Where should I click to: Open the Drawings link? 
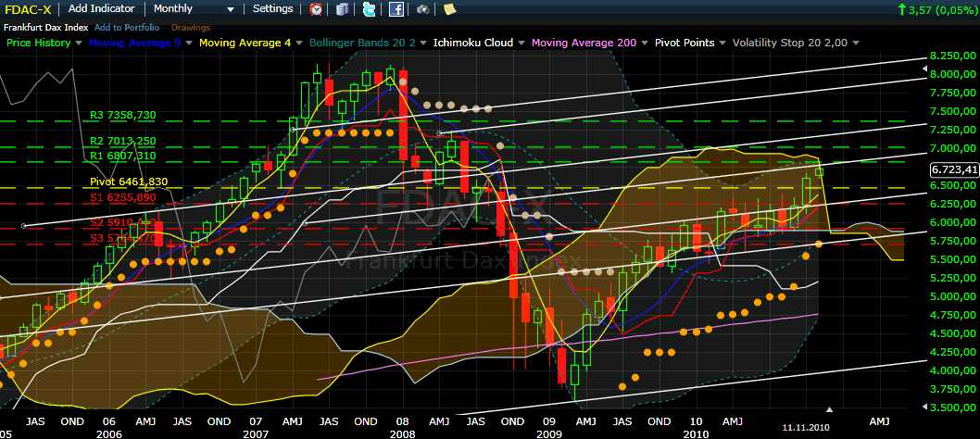(x=191, y=28)
